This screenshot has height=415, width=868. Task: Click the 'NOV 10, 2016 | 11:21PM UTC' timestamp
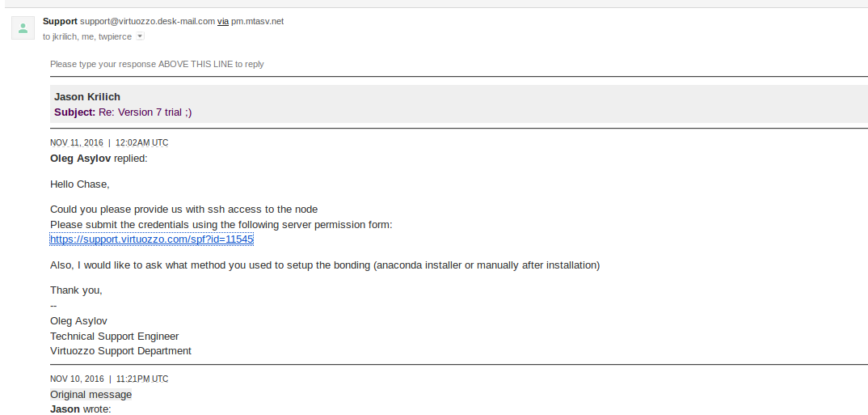[x=109, y=379]
